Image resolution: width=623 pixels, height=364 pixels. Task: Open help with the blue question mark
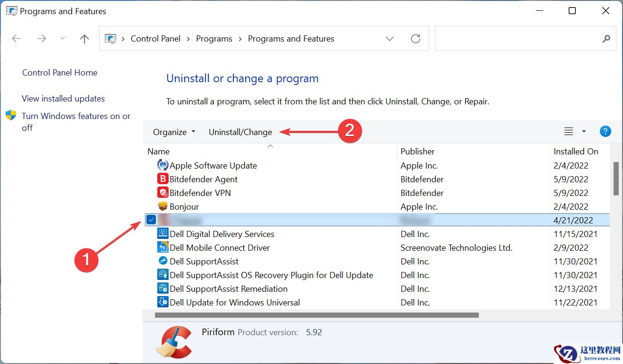(x=605, y=132)
